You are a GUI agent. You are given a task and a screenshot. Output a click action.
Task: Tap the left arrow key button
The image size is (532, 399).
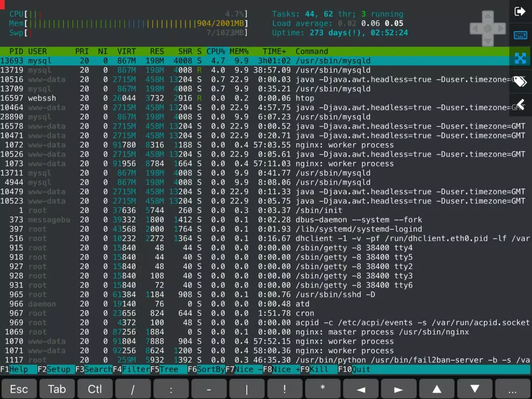[x=361, y=389]
